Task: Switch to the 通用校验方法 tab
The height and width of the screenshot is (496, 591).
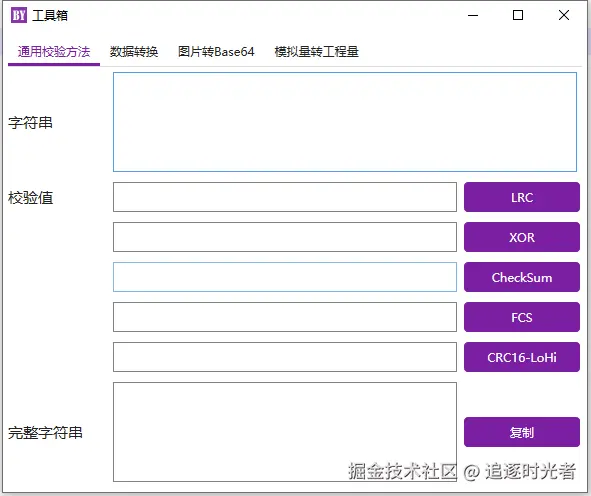Action: click(54, 52)
